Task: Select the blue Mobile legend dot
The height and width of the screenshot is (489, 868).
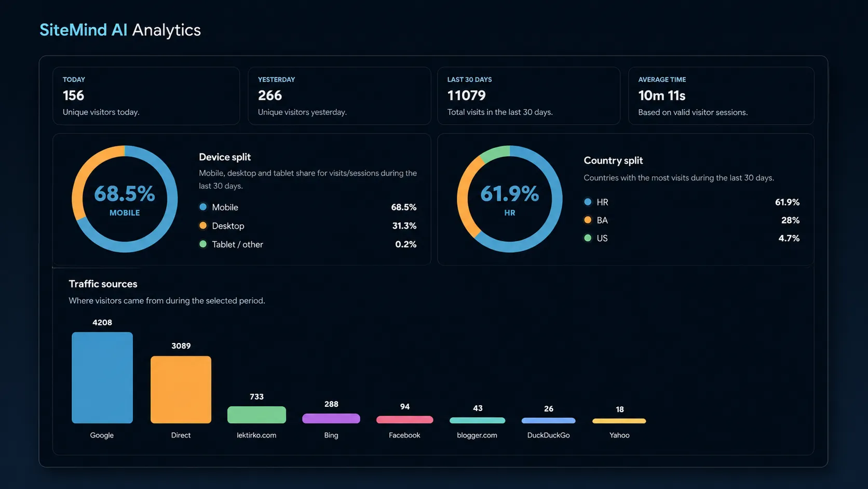Action: click(x=203, y=207)
